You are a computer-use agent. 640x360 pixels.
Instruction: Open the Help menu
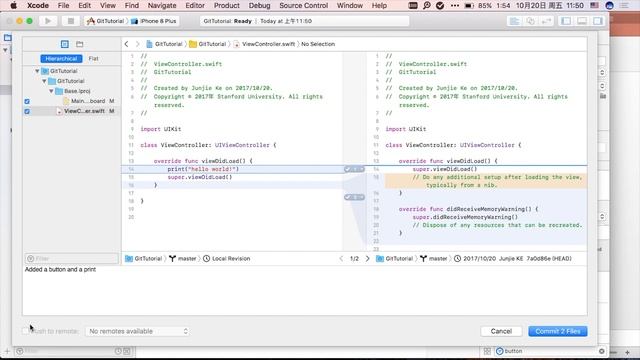[x=379, y=5]
